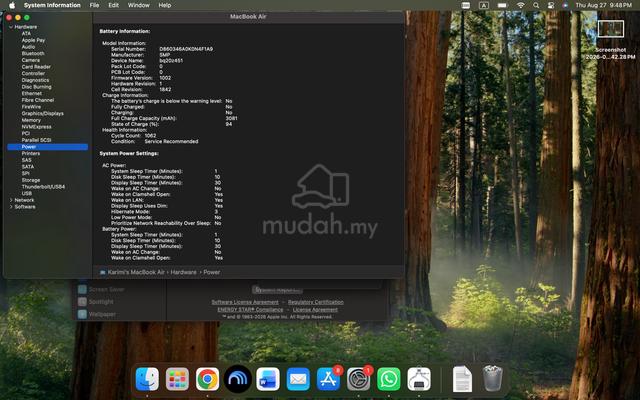Select Bluetooth in the sidebar
This screenshot has height=400, width=640.
(x=33, y=53)
